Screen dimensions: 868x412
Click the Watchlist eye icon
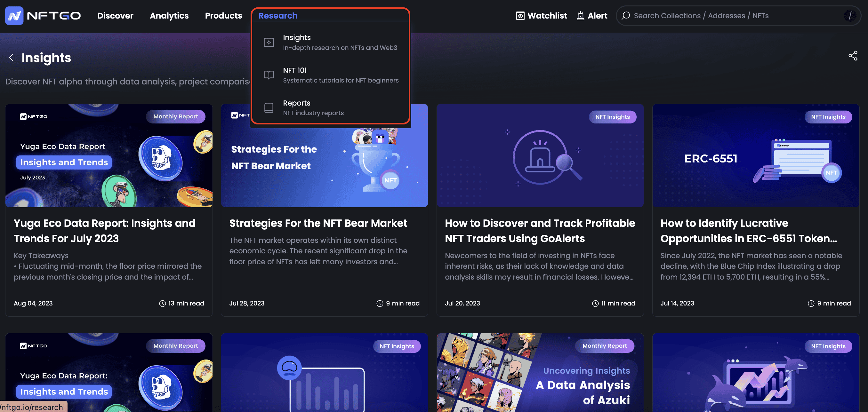520,16
